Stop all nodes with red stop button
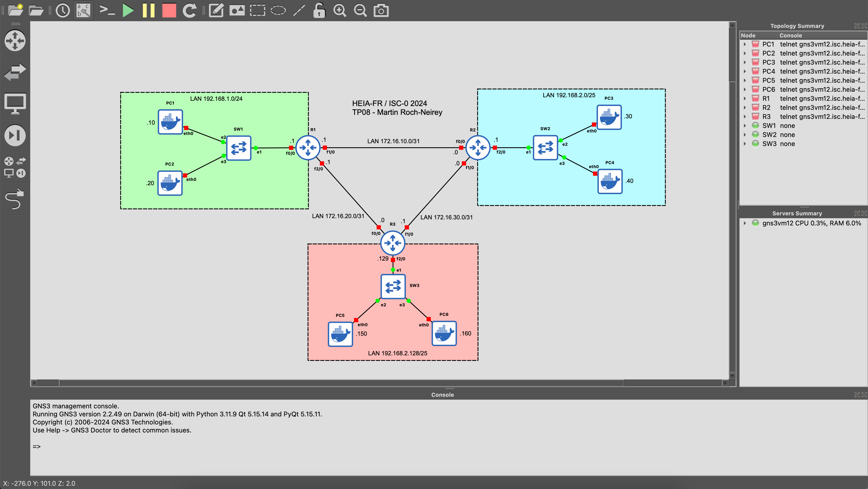The height and width of the screenshot is (489, 868). tap(169, 10)
